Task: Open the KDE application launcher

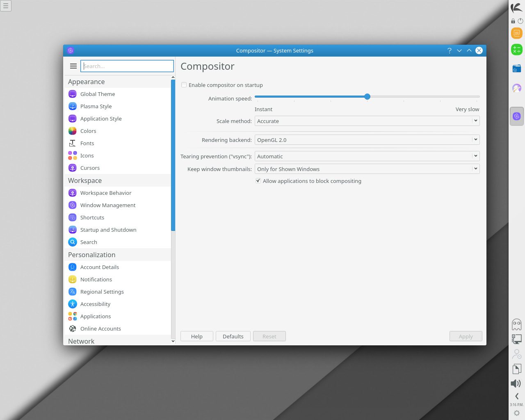Action: click(x=517, y=7)
